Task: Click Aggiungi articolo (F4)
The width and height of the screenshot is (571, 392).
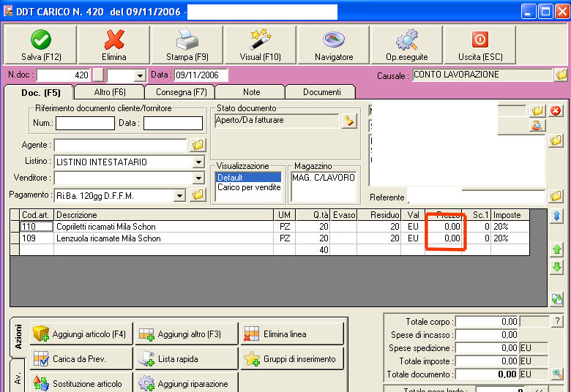Action: pyautogui.click(x=81, y=333)
